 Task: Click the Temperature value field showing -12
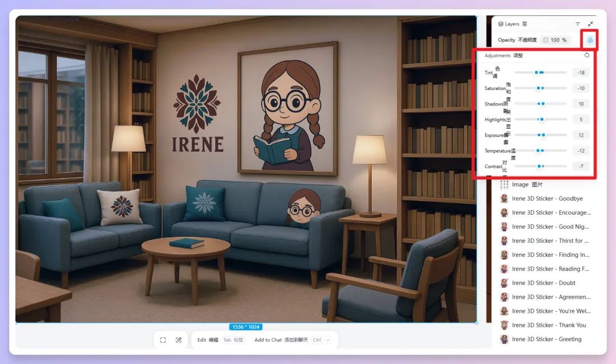click(x=581, y=151)
